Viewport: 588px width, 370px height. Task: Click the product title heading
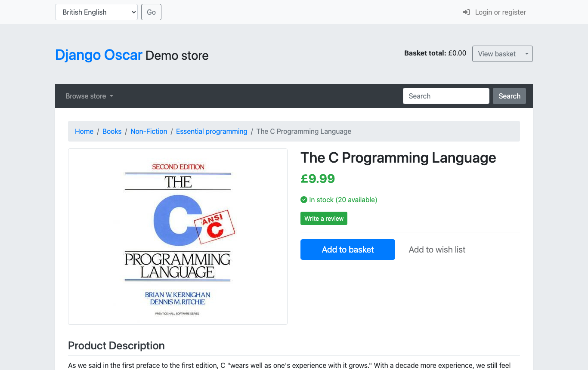[x=398, y=158]
